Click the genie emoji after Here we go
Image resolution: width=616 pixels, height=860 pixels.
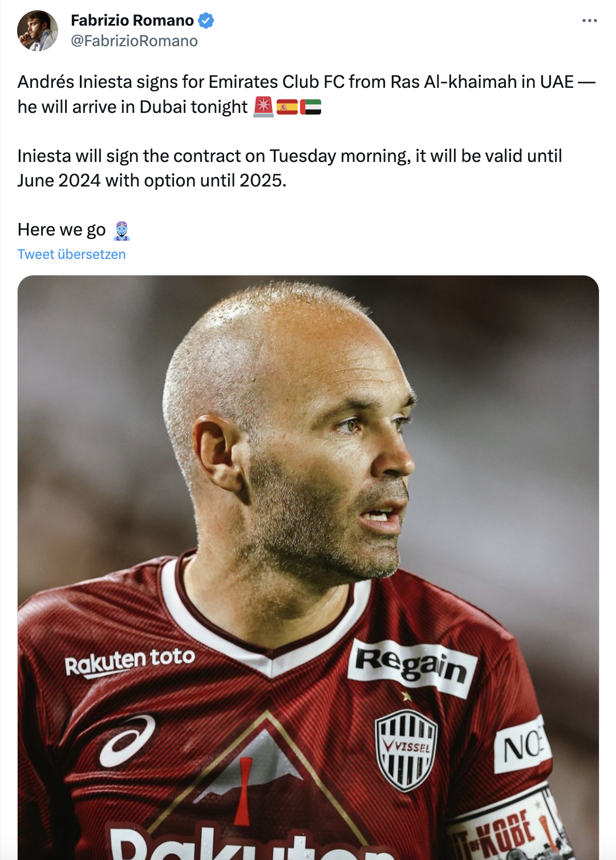[121, 230]
